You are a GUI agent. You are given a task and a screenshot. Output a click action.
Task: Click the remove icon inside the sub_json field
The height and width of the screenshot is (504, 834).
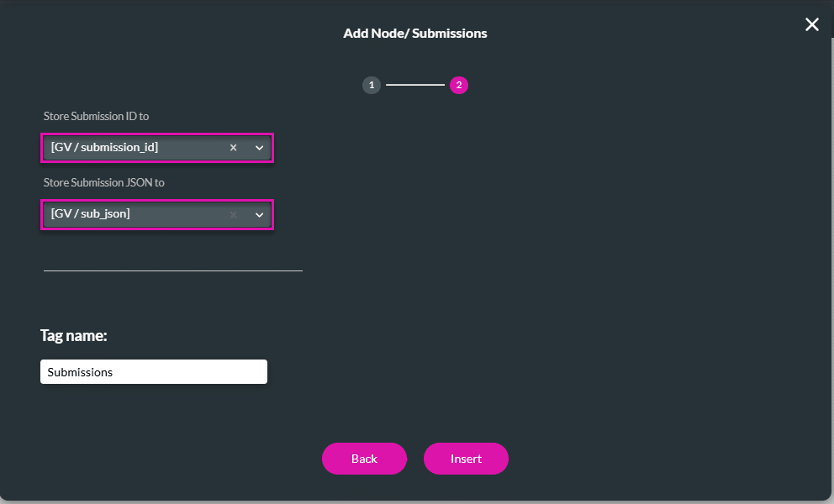[x=233, y=214]
